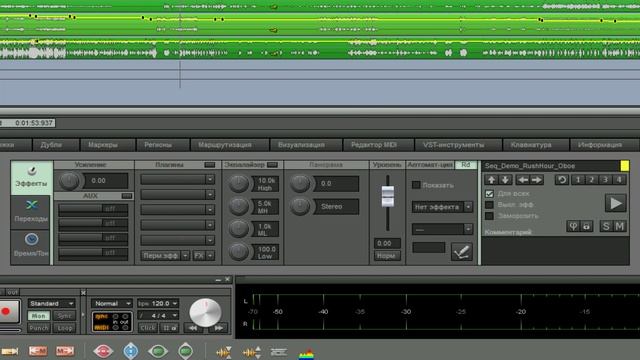Open the Эффекты panel icon
Screen dimensions: 640x360
(31, 178)
